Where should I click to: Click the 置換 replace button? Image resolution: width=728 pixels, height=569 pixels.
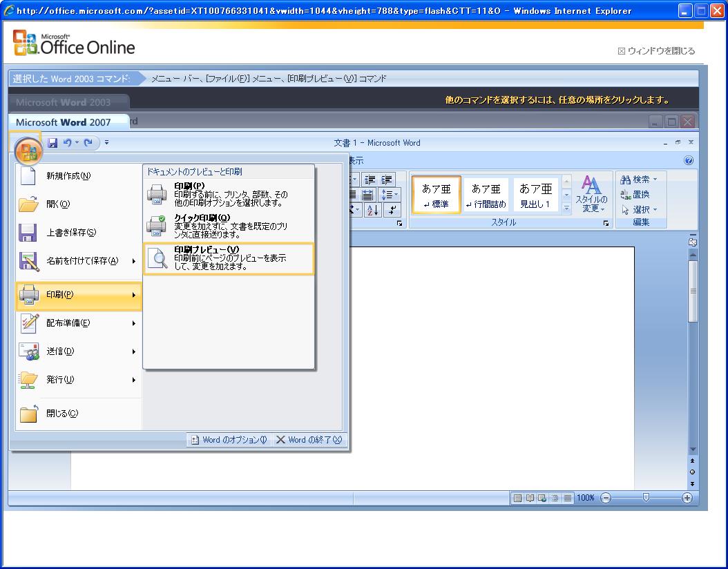click(x=635, y=195)
